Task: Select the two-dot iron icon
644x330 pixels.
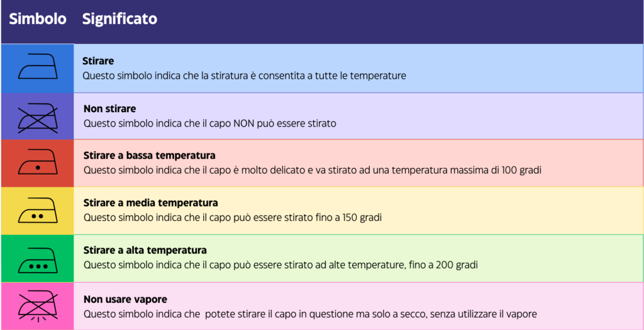Action: [37, 212]
